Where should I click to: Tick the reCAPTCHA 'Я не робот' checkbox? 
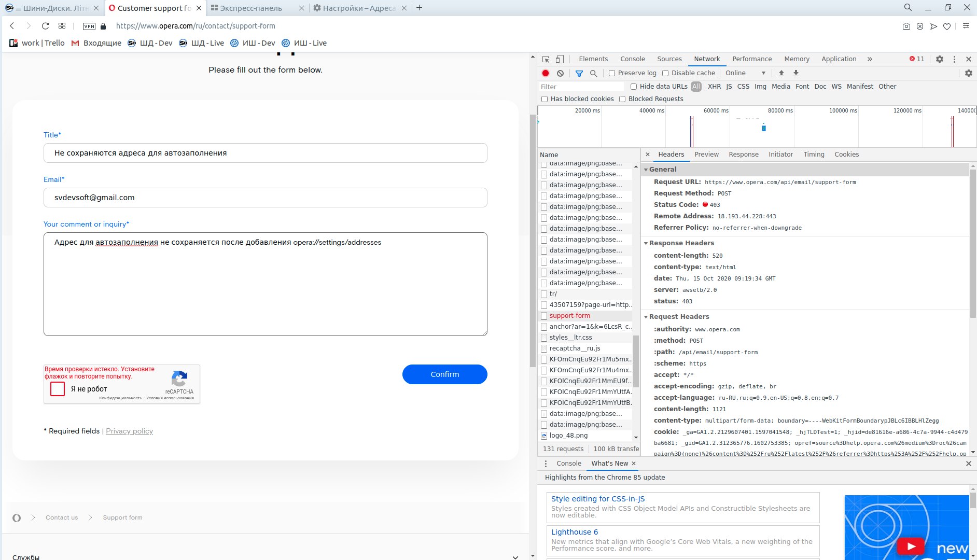(x=58, y=389)
